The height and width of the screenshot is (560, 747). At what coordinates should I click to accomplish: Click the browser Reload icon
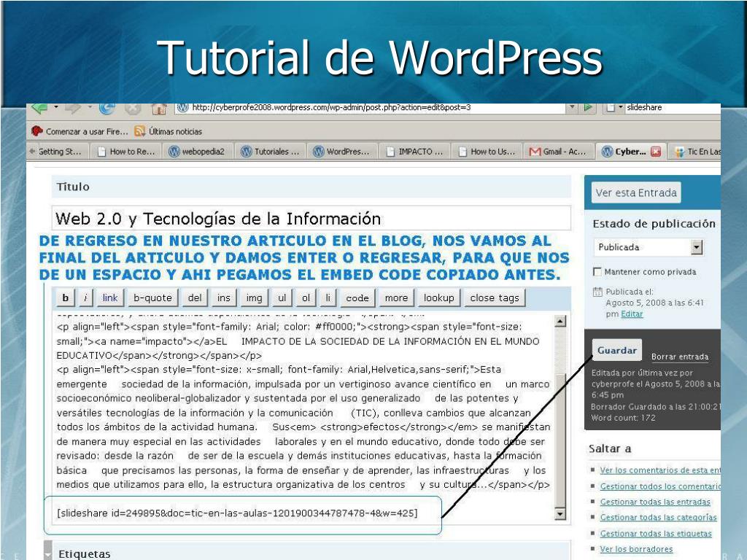click(107, 109)
